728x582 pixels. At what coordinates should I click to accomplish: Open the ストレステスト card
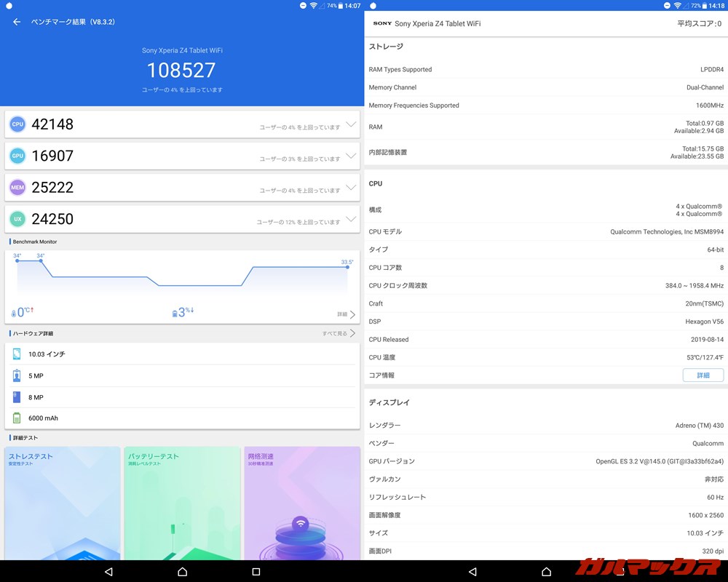point(62,502)
